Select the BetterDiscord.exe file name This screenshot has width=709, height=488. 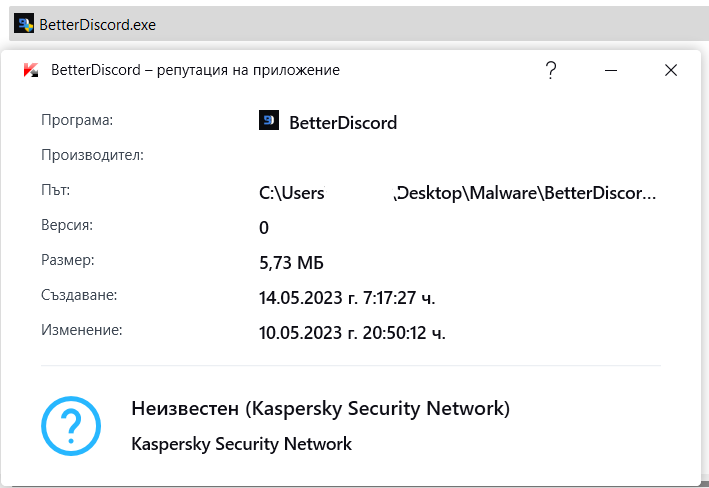pyautogui.click(x=97, y=25)
